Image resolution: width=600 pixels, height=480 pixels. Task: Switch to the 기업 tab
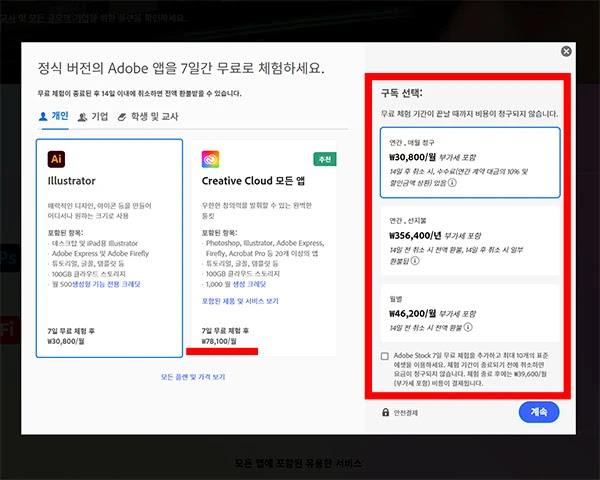pyautogui.click(x=93, y=117)
